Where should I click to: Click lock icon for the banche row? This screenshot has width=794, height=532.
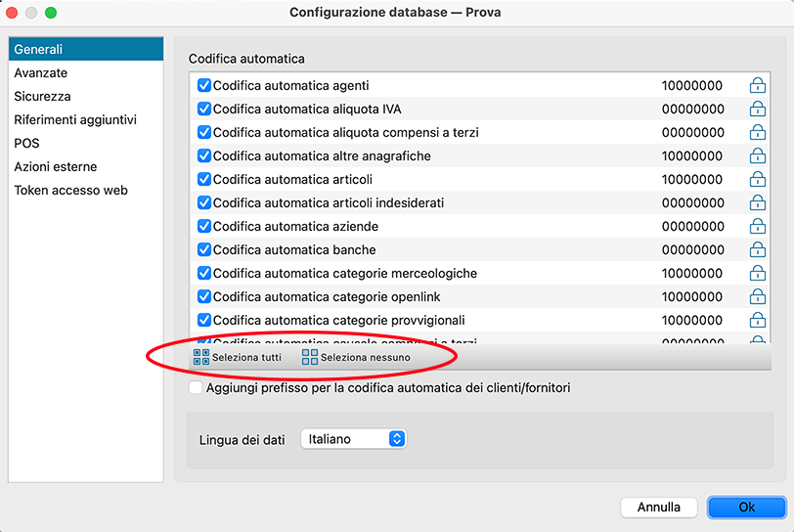pyautogui.click(x=757, y=250)
